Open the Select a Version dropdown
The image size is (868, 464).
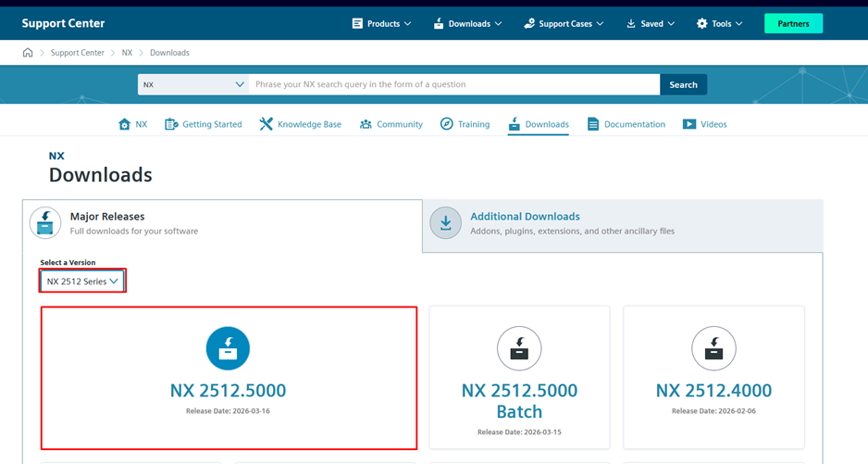pos(82,282)
